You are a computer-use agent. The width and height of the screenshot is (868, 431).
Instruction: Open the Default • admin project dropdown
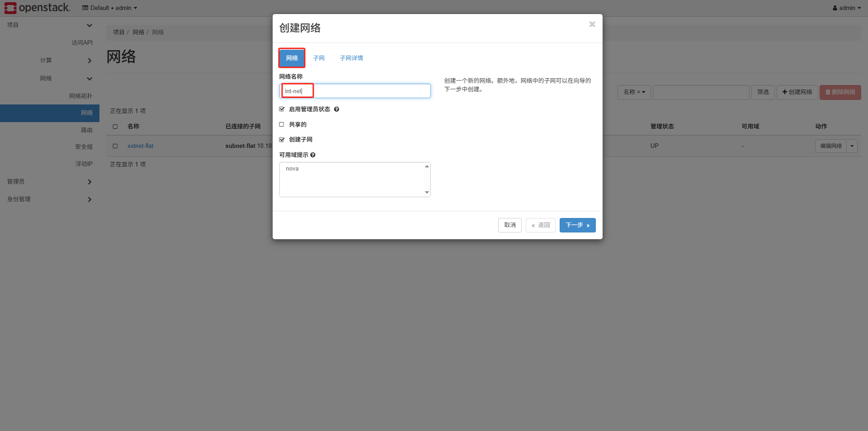coord(109,8)
